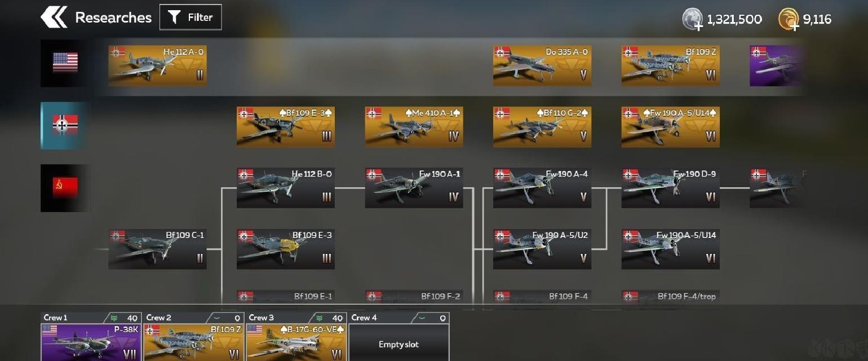Select Bf 109 C-1 tree node

157,249
